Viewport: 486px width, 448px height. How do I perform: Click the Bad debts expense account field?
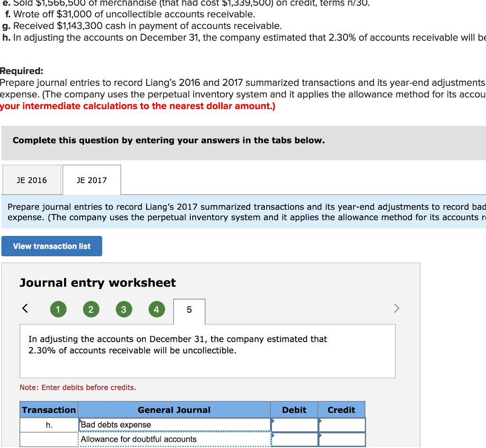pos(175,425)
